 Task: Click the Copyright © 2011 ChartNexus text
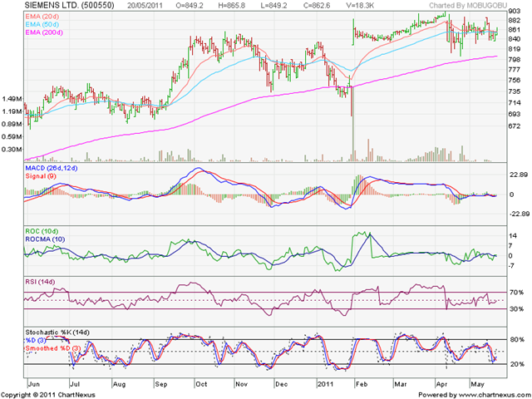point(48,395)
